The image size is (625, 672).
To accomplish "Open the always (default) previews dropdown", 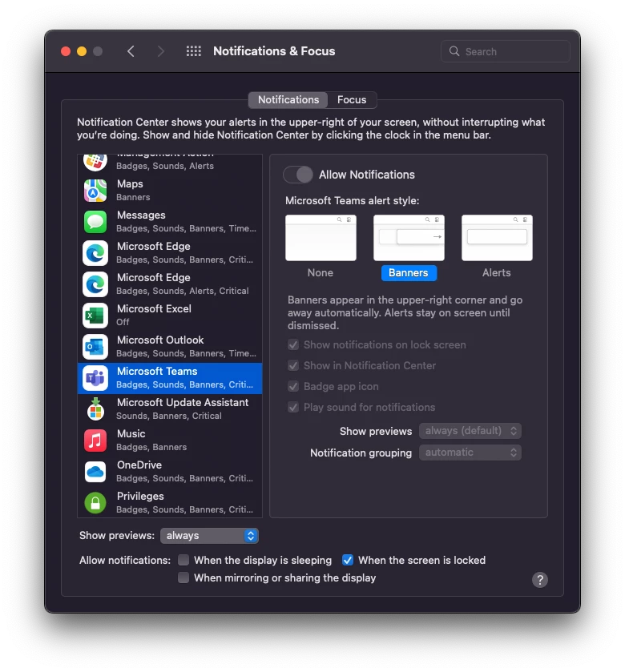I will tap(470, 431).
